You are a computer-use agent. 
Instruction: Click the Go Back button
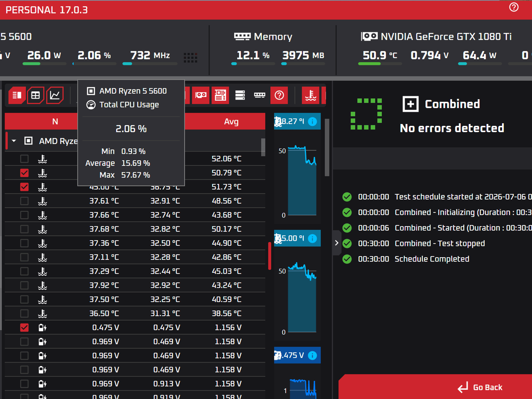click(x=480, y=387)
